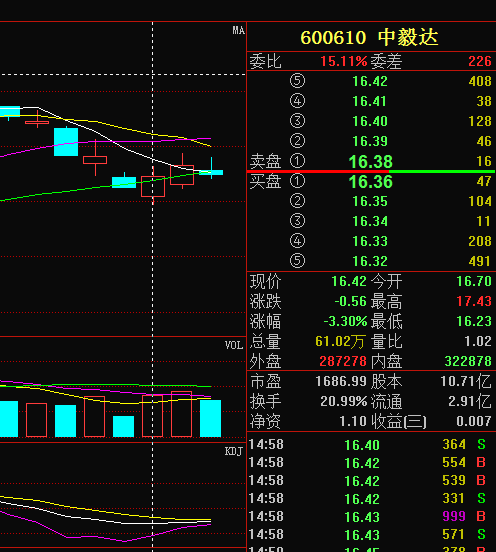Screen dimensions: 496x552
Task: Click buy price 16.36
Action: pyautogui.click(x=370, y=182)
